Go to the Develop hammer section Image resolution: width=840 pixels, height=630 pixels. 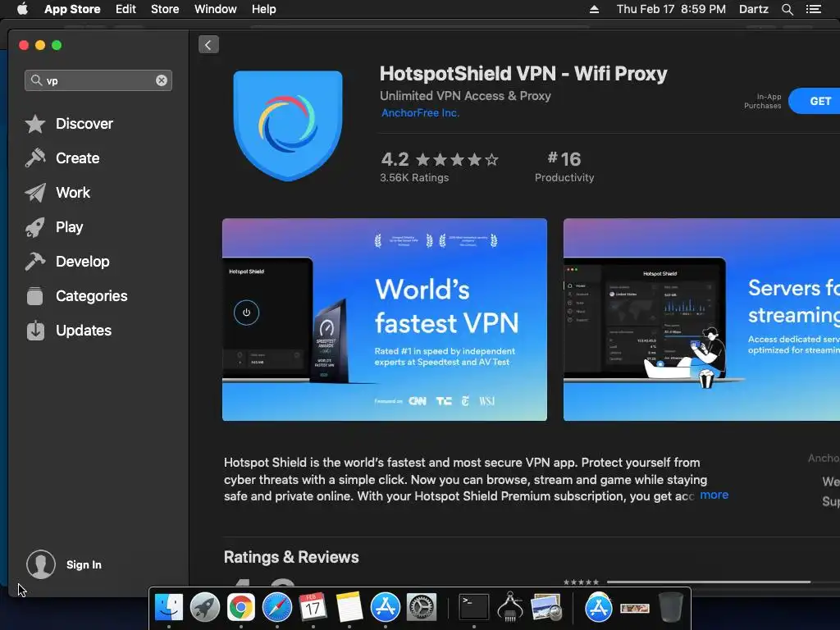coord(67,262)
